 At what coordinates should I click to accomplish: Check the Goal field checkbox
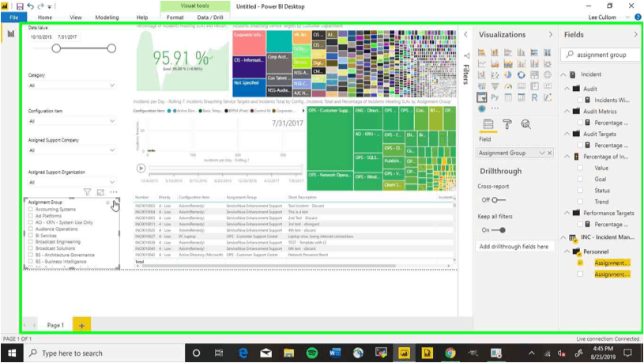(580, 180)
